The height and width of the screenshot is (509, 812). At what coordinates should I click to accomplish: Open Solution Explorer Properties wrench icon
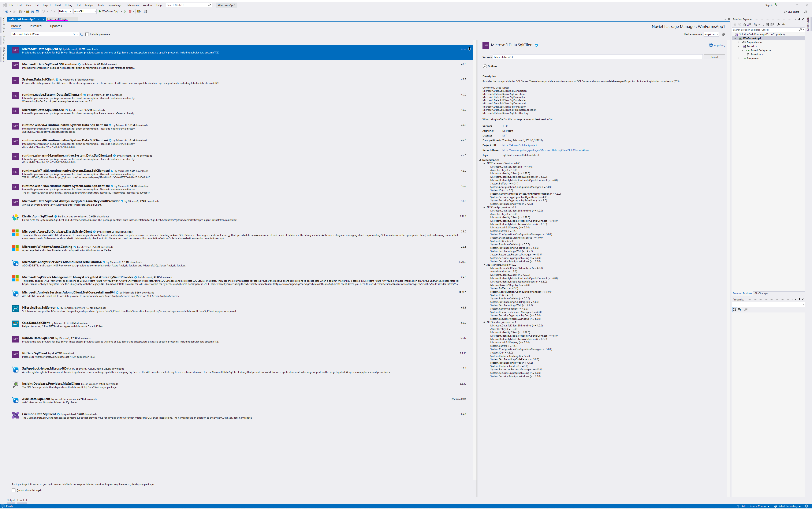click(x=778, y=25)
